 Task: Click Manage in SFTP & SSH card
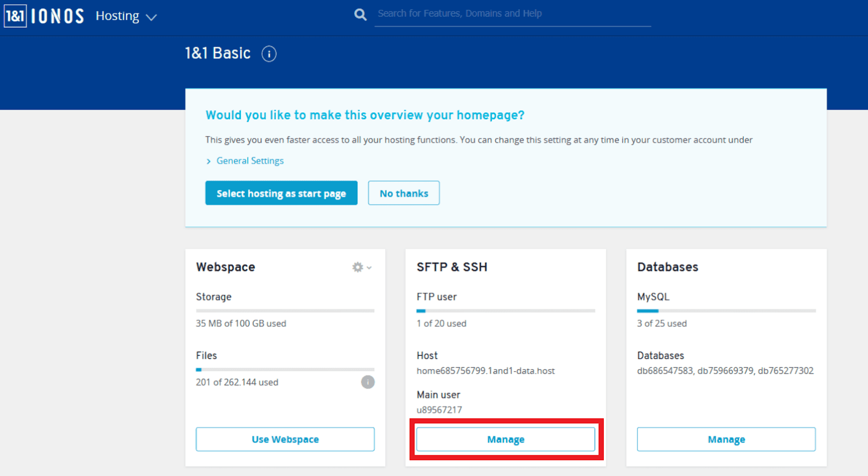[x=506, y=439]
